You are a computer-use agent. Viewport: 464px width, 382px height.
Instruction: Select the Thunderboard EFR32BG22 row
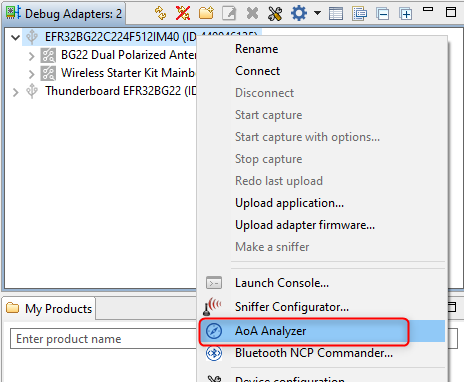[x=121, y=91]
